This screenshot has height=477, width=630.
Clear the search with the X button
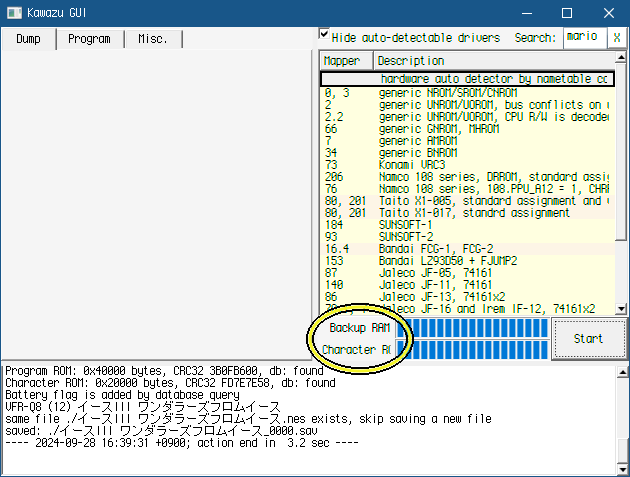click(617, 37)
